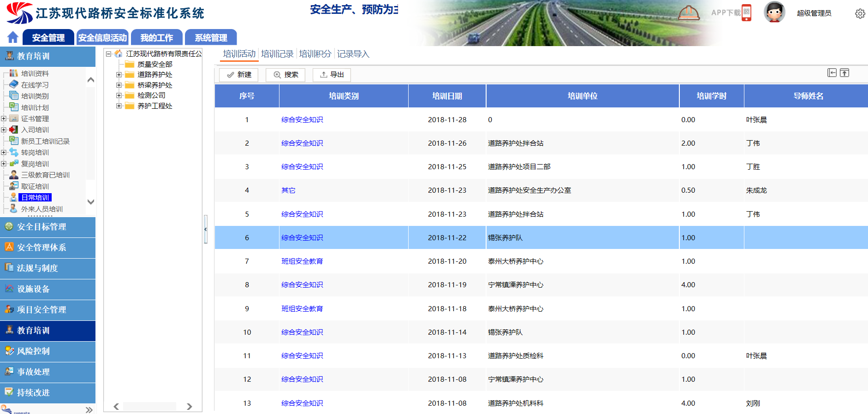Click the home icon in navigation bar
Screen dimensions: 868x414
13,37
